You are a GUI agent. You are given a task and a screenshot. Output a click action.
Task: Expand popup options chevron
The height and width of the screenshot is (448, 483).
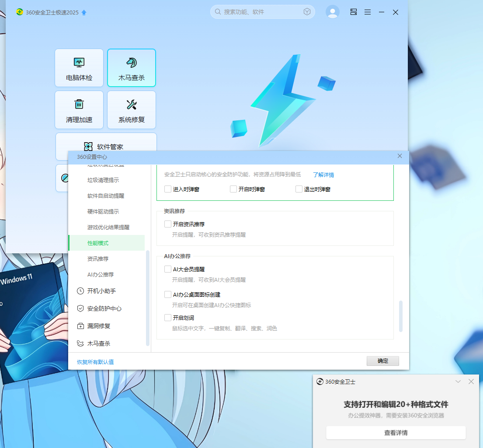(458, 381)
